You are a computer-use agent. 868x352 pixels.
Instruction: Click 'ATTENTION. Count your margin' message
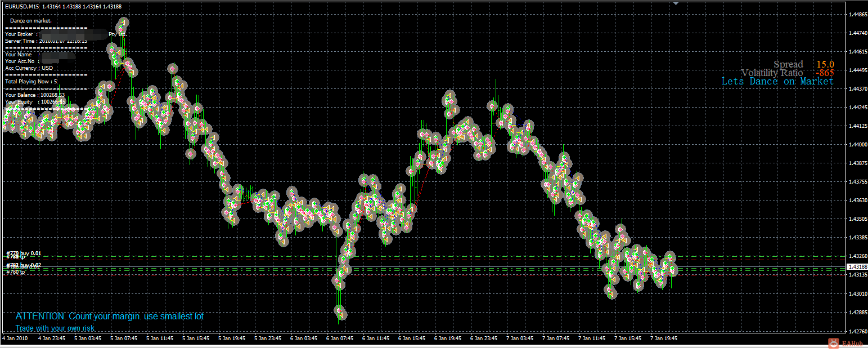[110, 317]
